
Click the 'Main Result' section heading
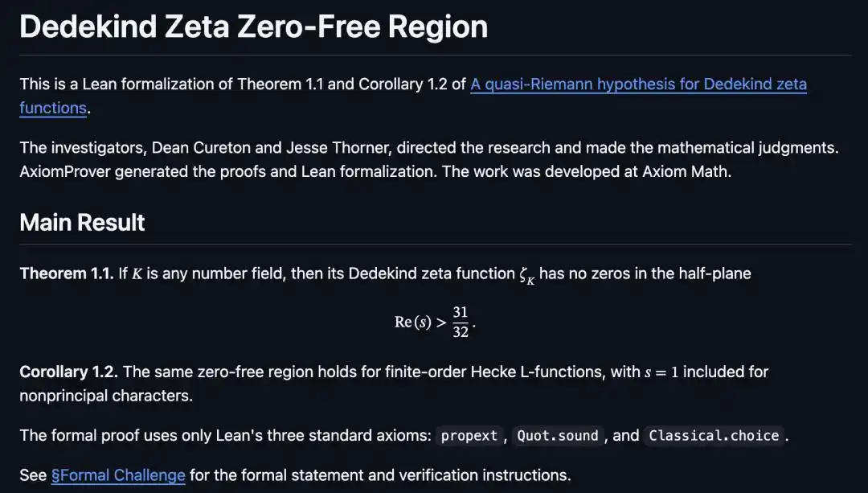point(82,223)
